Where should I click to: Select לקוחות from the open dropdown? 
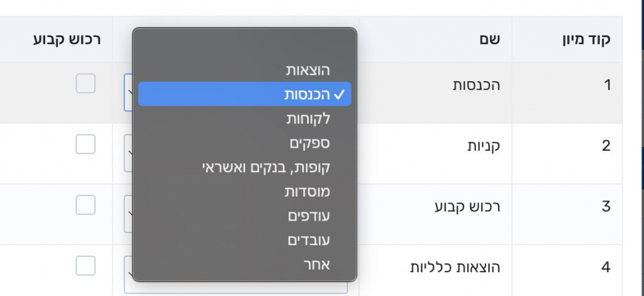tap(308, 119)
